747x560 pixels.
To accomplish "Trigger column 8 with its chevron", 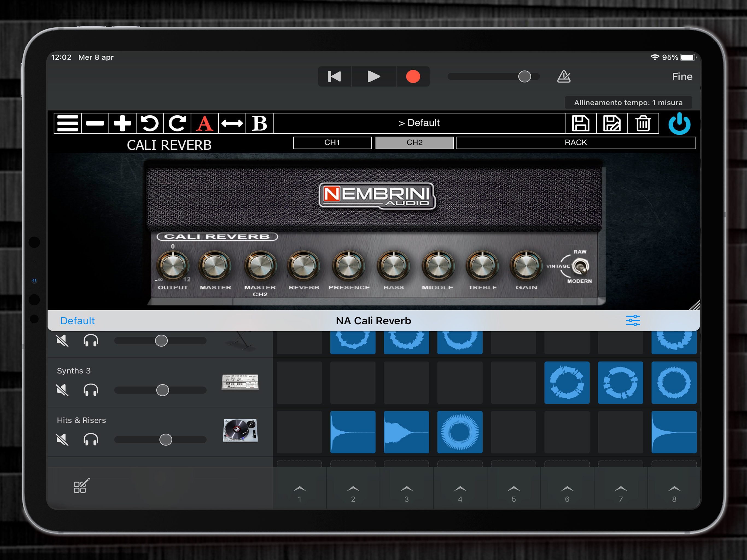I will click(x=674, y=488).
